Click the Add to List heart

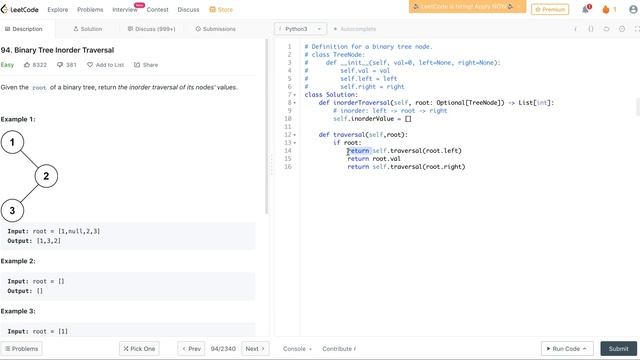click(90, 64)
